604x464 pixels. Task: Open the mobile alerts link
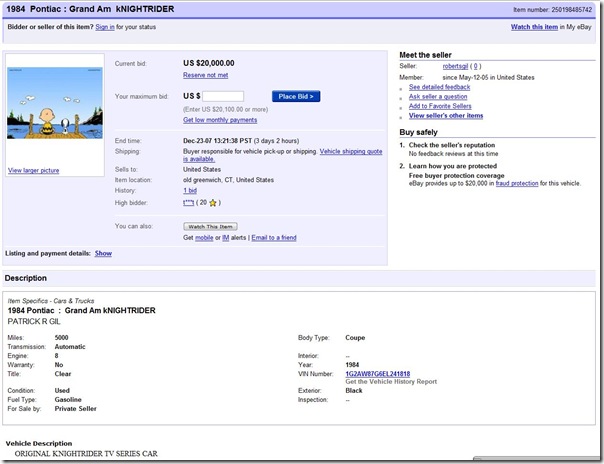(204, 238)
